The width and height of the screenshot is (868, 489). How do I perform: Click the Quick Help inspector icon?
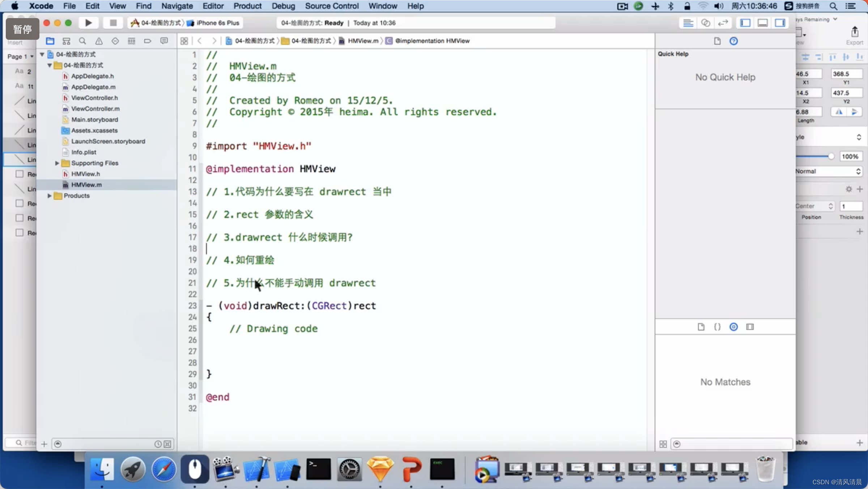pyautogui.click(x=734, y=40)
